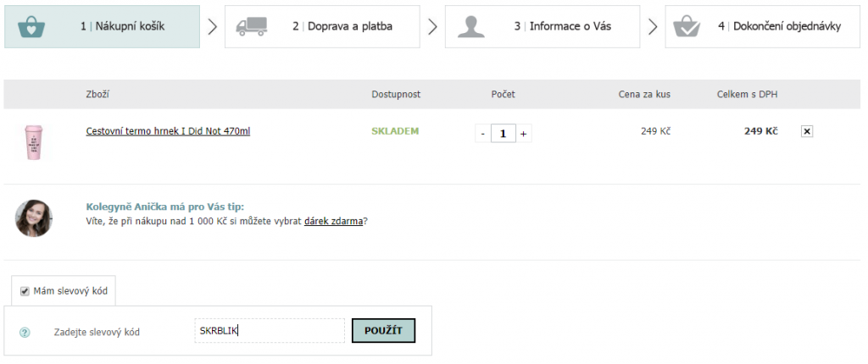
Task: Click the pink mug product thumbnail
Action: pyautogui.click(x=34, y=143)
